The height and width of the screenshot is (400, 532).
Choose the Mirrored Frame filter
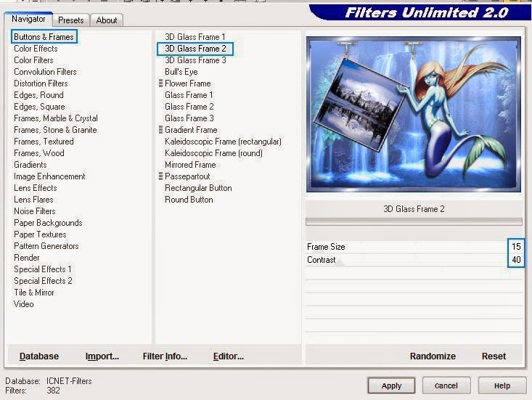point(190,165)
